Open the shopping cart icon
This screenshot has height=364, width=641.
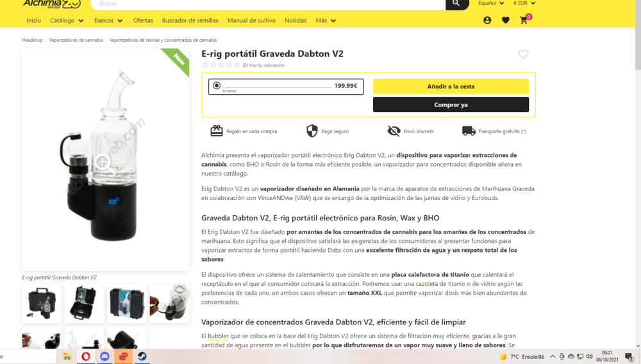(x=524, y=21)
